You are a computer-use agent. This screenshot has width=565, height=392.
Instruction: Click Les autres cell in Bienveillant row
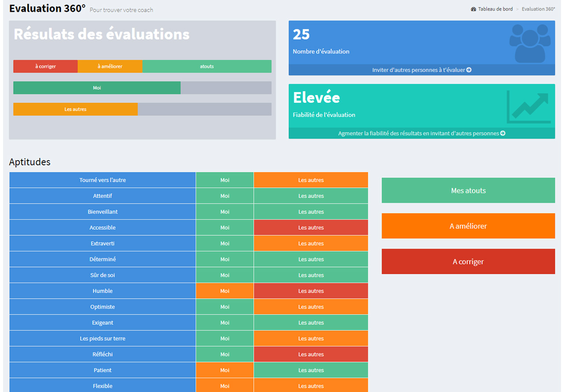click(x=311, y=212)
